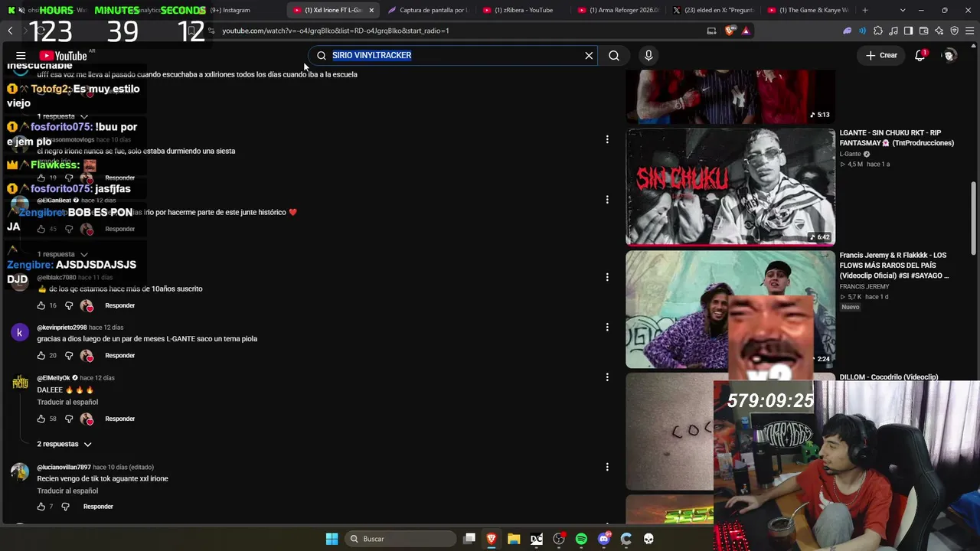Open the tab search dropdown arrow

(903, 10)
